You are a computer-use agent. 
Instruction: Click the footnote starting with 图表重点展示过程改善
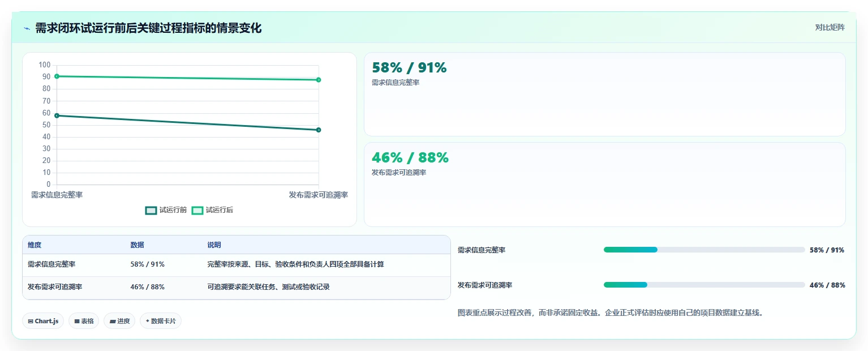coord(611,313)
